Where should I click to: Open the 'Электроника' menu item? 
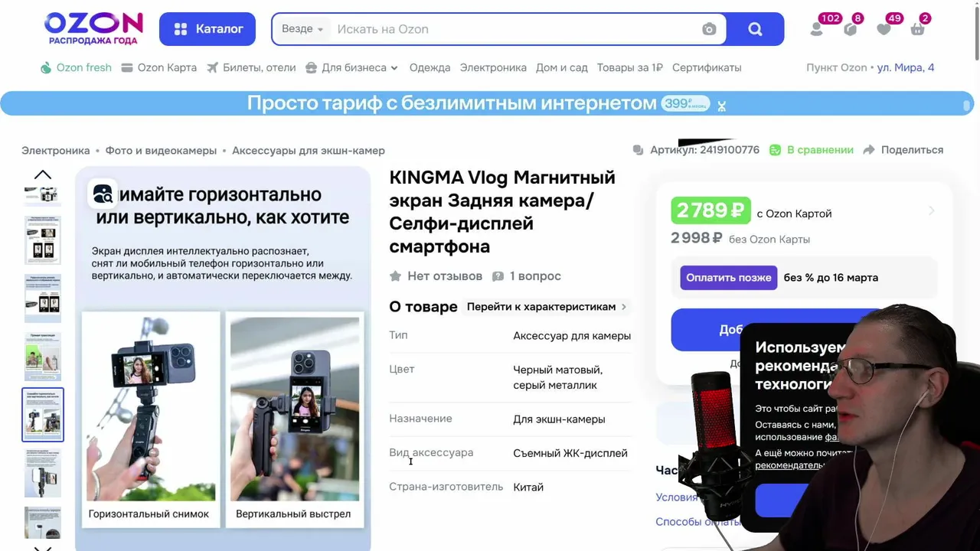[x=493, y=67]
